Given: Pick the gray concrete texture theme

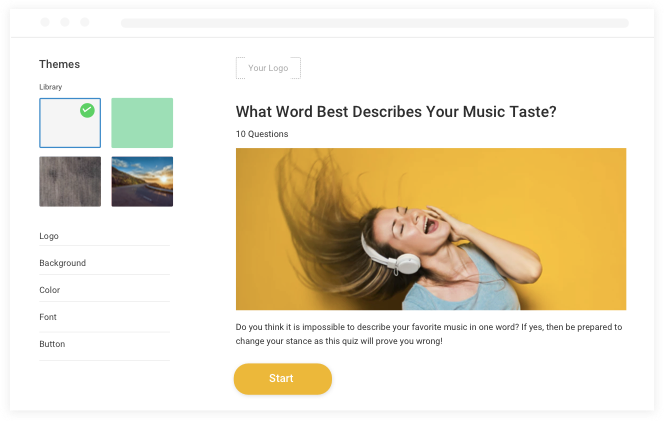Looking at the screenshot, I should pos(70,181).
